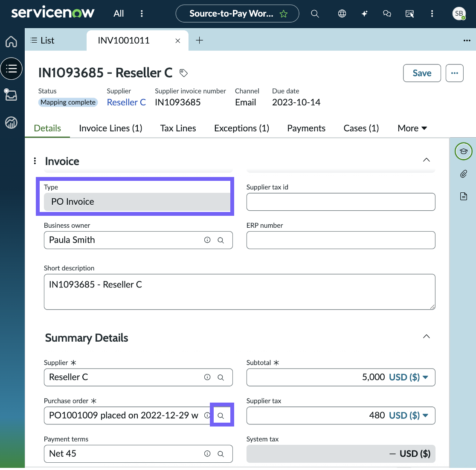
Task: Open the chat conversations icon
Action: tap(387, 14)
